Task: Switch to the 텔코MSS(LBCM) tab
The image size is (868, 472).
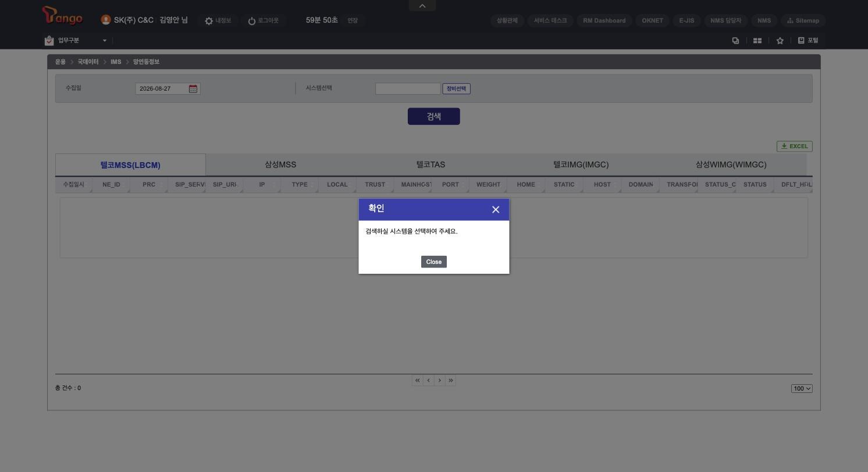Action: (130, 165)
